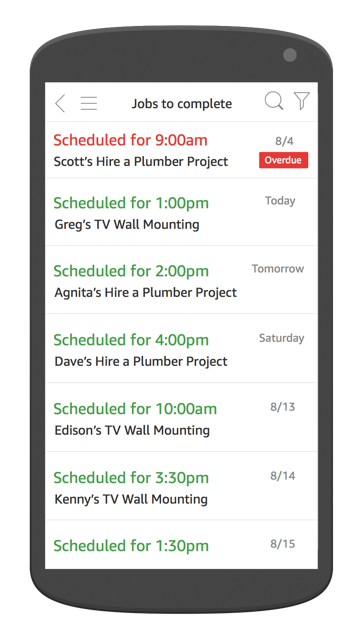360x640 pixels.
Task: Open Scott's Hire a Plumber Project
Action: coord(181,150)
